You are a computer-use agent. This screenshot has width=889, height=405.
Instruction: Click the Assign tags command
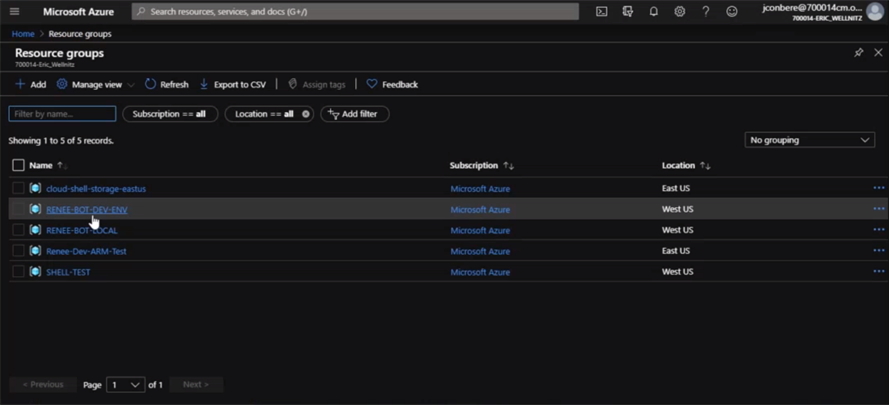coord(316,85)
